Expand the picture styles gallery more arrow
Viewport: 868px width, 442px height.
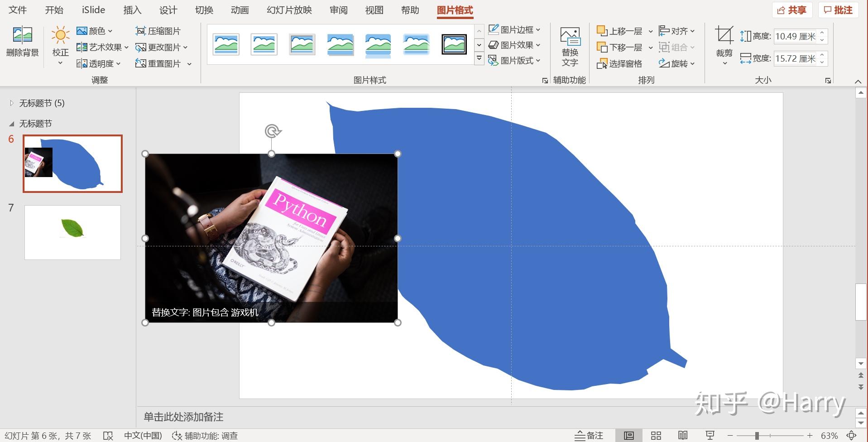tap(479, 58)
